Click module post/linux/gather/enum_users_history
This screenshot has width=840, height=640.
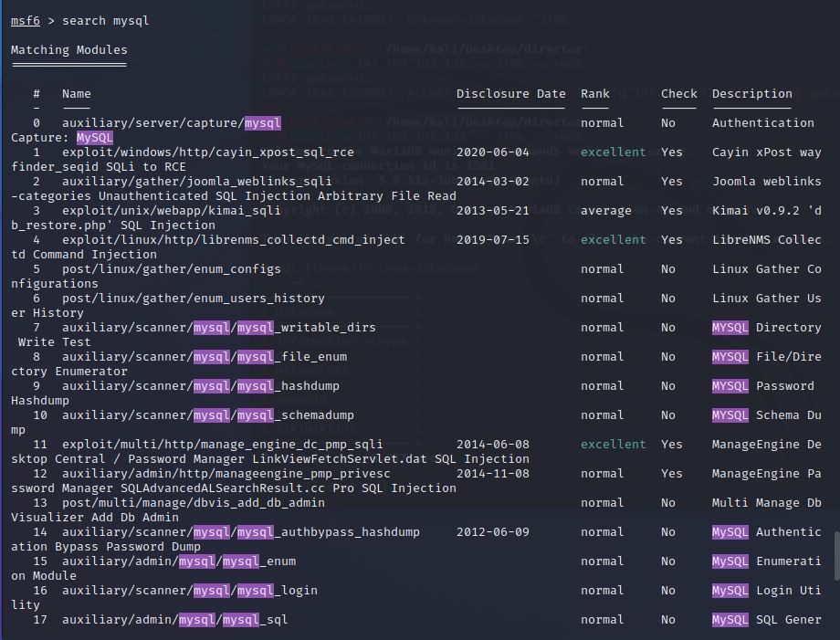tap(194, 299)
